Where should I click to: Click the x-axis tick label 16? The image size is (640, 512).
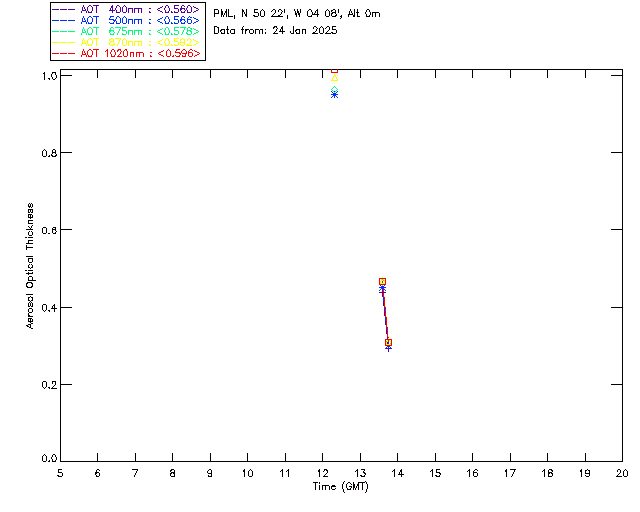click(473, 473)
